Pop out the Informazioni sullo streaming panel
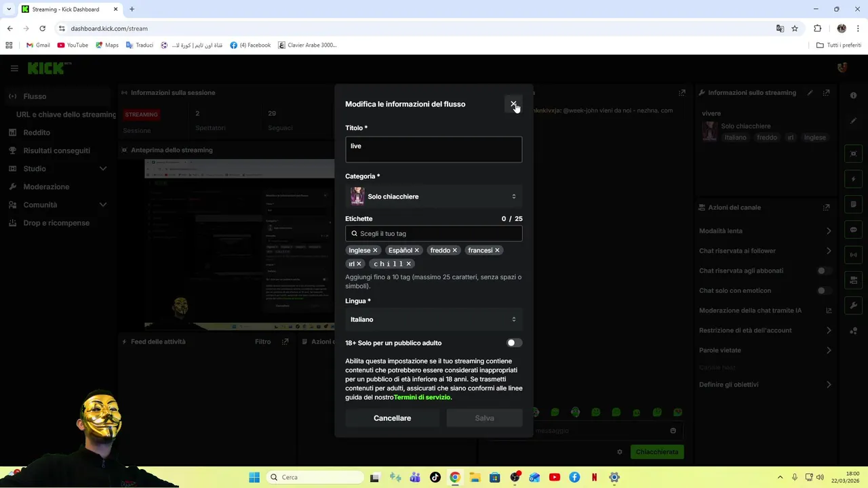 (826, 93)
